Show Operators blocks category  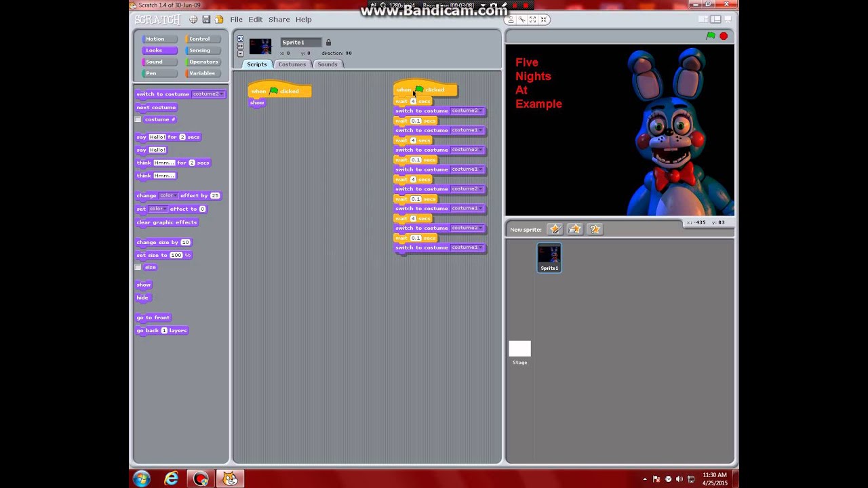203,62
